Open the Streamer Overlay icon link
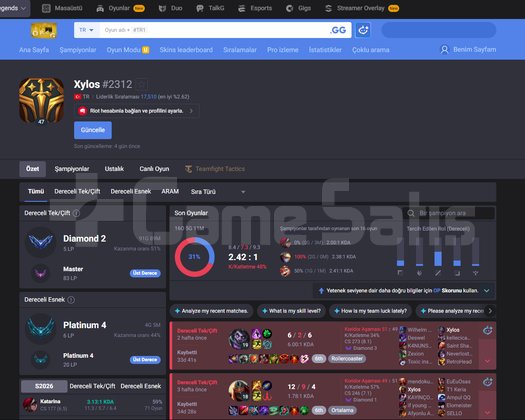Screen dimensions: 525x420 [328, 8]
